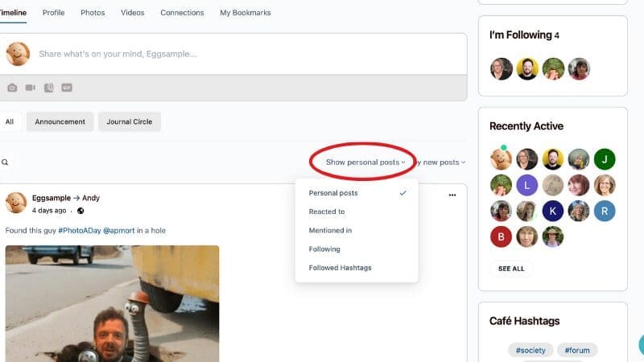Expand the Show personal posts dropdown

[x=365, y=162]
